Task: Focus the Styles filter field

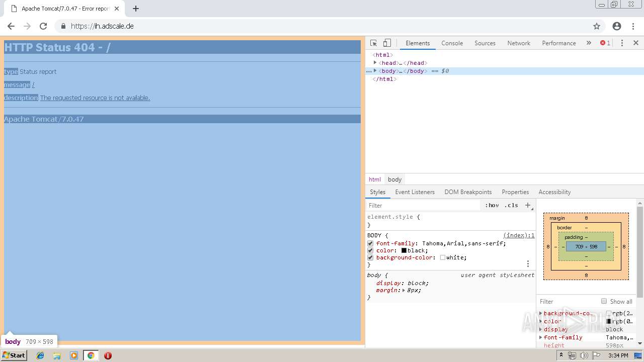Action: coord(423,205)
